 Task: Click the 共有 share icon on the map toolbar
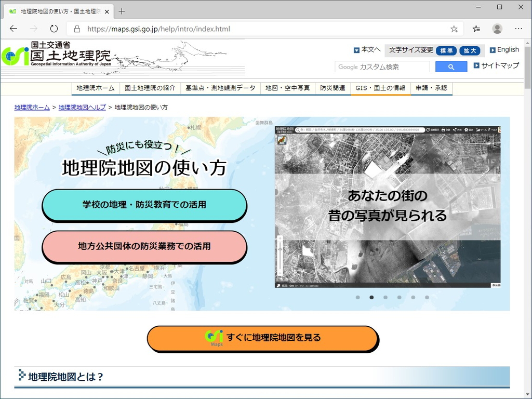coord(455,131)
